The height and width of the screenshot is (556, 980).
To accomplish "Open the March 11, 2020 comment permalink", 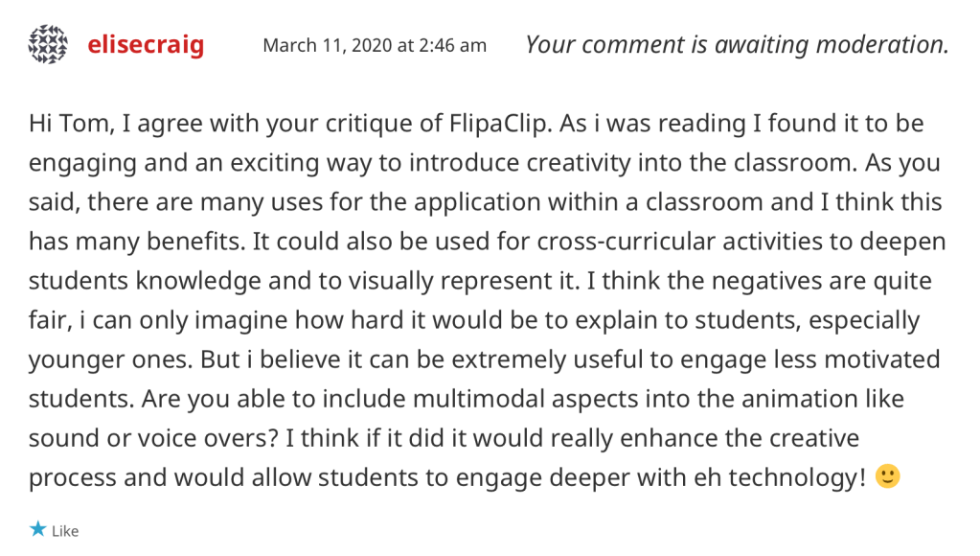I will 375,45.
